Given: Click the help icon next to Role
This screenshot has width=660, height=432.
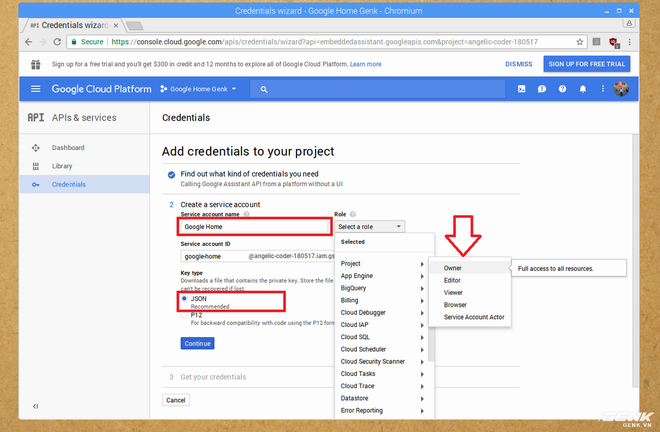Looking at the screenshot, I should pyautogui.click(x=353, y=214).
